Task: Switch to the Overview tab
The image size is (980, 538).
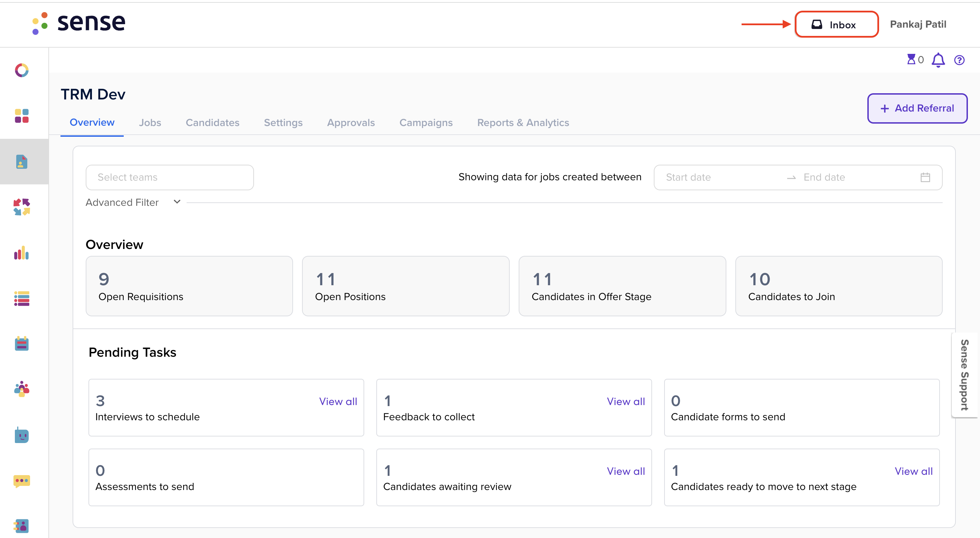Action: point(92,123)
